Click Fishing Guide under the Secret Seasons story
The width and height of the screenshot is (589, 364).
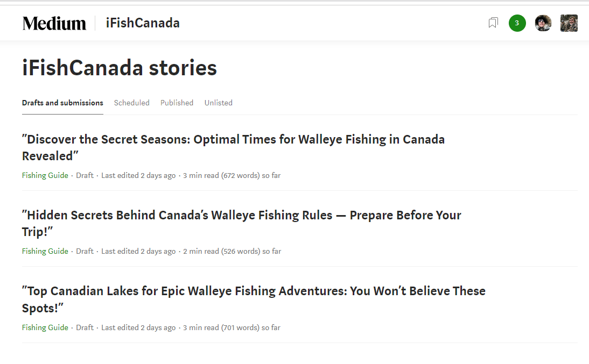click(45, 175)
